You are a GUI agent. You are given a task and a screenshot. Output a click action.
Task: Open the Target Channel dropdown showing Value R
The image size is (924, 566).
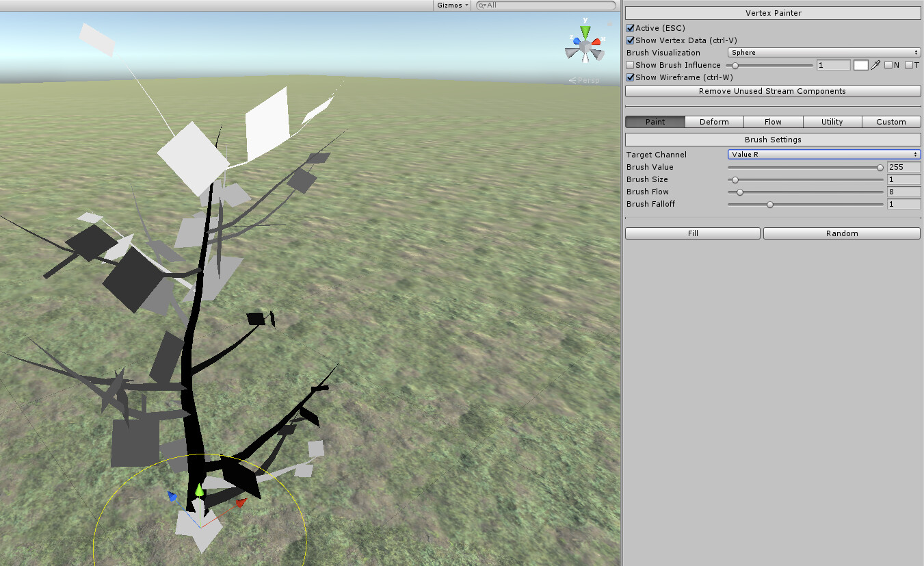point(823,154)
